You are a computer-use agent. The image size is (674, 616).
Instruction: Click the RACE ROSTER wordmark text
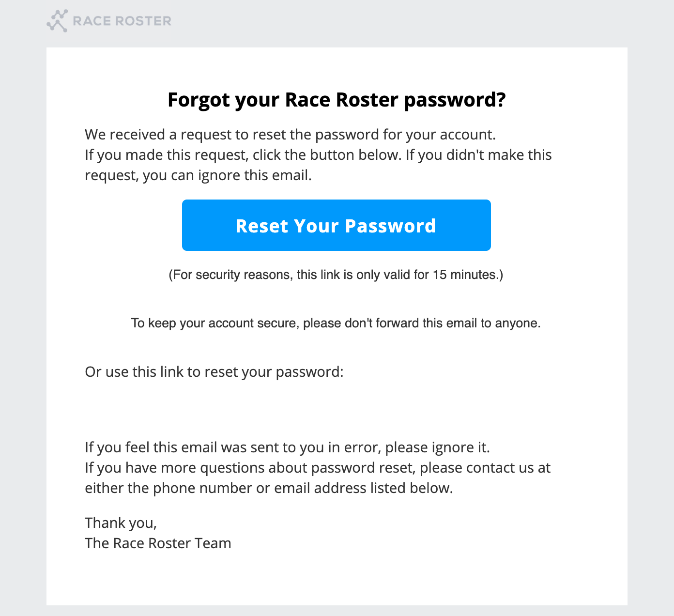(122, 21)
